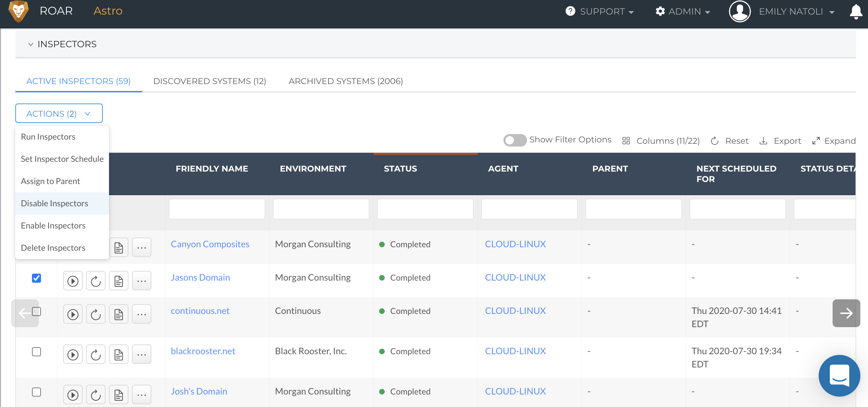
Task: Open more options for blackrooster.net
Action: (x=142, y=355)
